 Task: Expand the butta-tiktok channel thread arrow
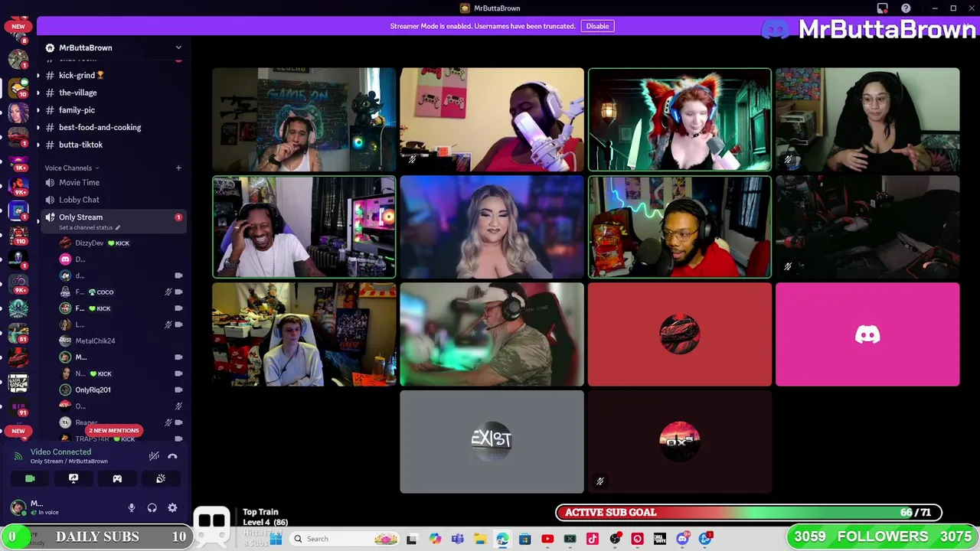coord(38,145)
